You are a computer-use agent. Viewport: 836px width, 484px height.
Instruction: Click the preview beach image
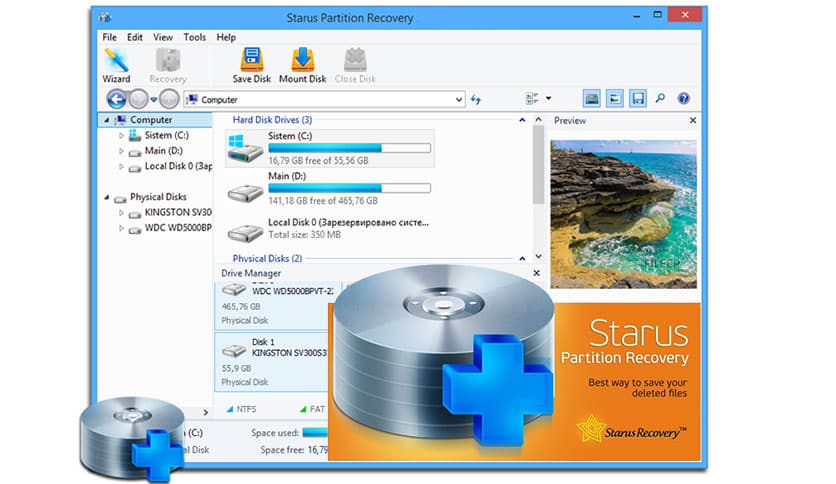click(x=623, y=214)
